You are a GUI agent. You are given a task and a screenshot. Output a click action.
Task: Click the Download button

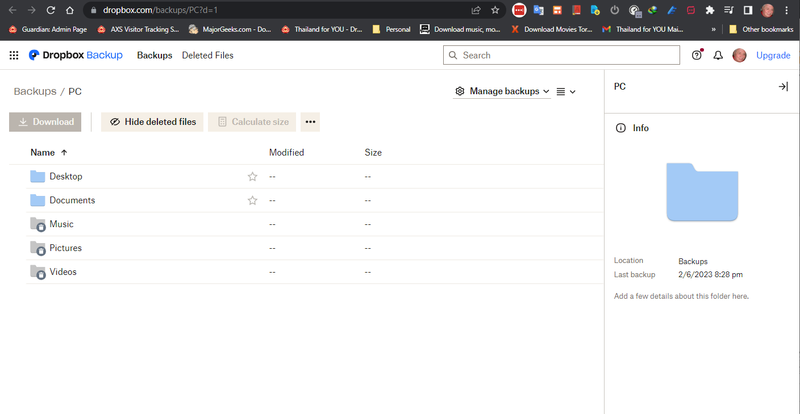45,122
